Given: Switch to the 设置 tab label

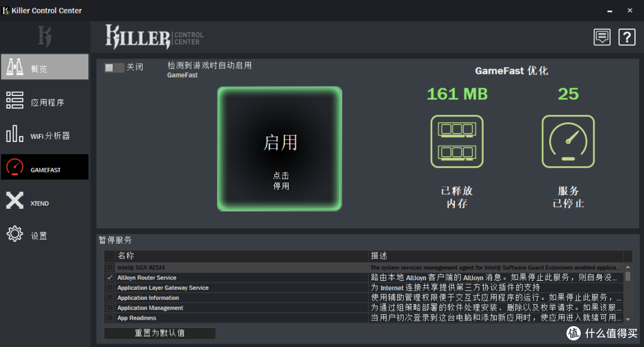Looking at the screenshot, I should tap(39, 236).
